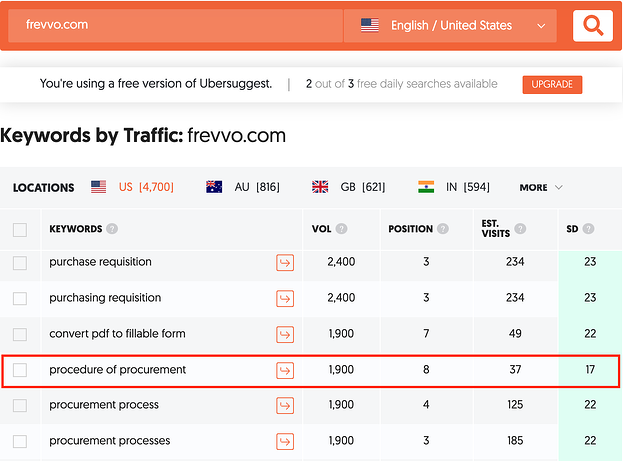
Task: Open link arrow for procurement process
Action: pyautogui.click(x=285, y=406)
